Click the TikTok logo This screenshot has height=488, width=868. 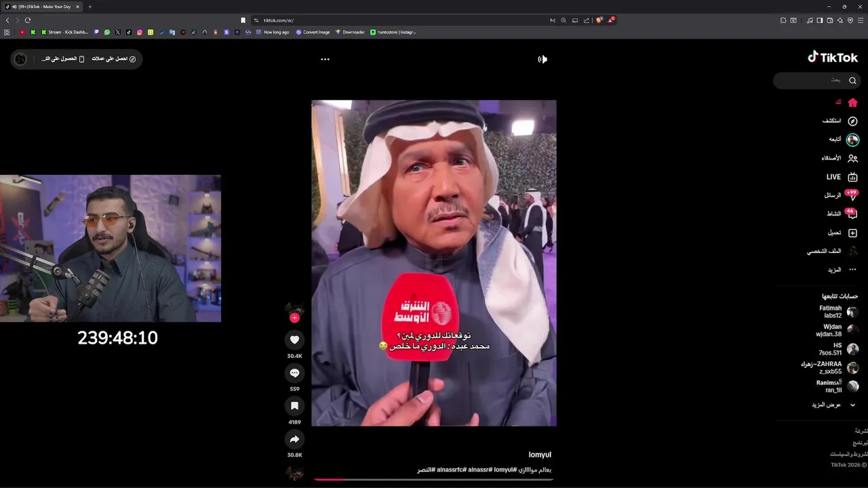pyautogui.click(x=832, y=58)
